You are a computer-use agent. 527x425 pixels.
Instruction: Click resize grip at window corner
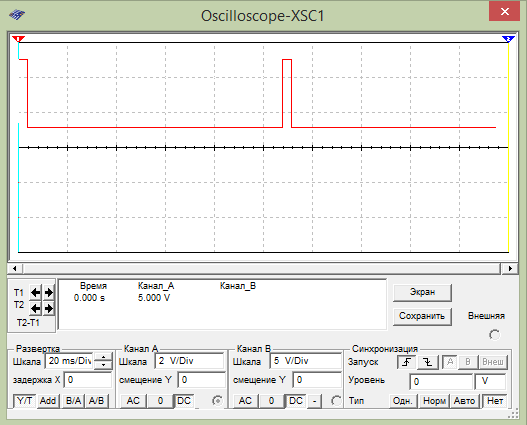pos(514,414)
